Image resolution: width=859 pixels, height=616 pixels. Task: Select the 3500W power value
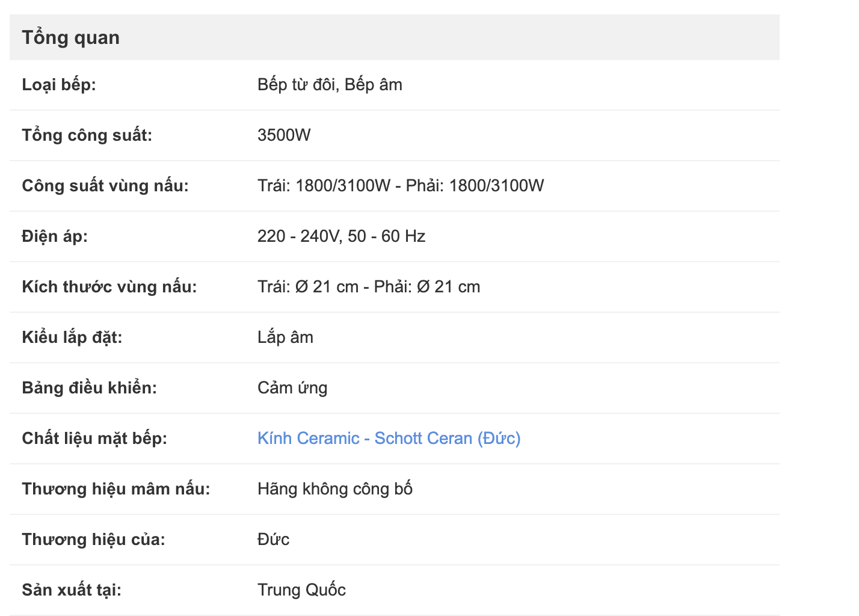click(284, 135)
